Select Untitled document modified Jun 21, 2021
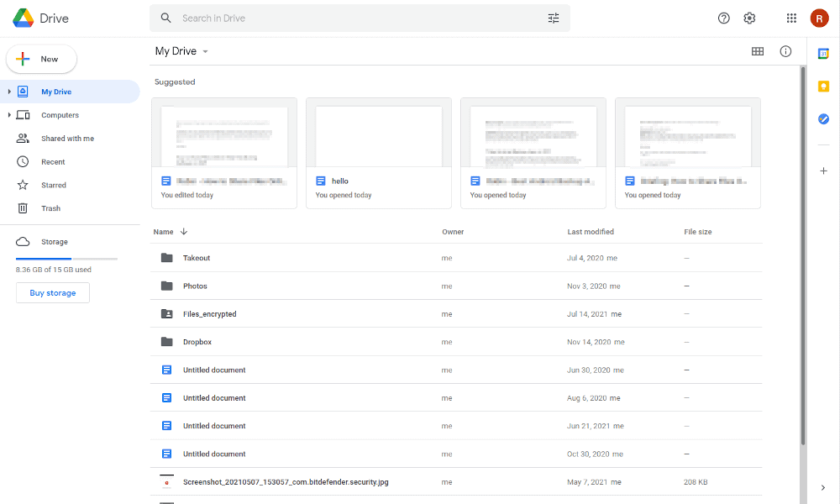840x504 pixels. [456, 426]
